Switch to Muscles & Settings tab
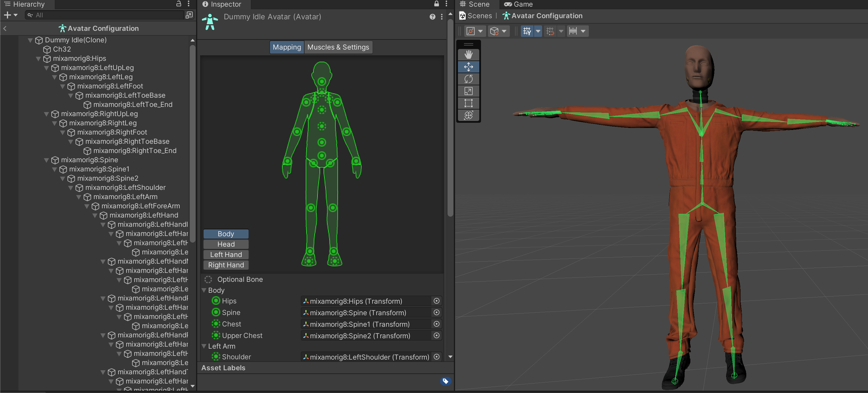Screen dimensions: 868x393 click(338, 47)
